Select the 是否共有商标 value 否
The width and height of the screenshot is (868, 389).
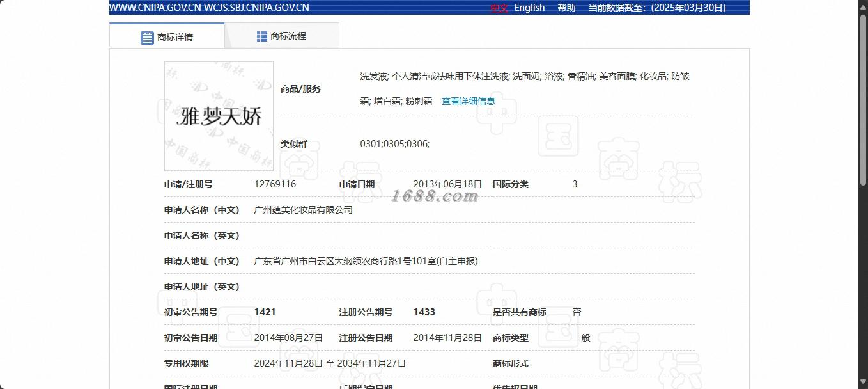(x=577, y=312)
